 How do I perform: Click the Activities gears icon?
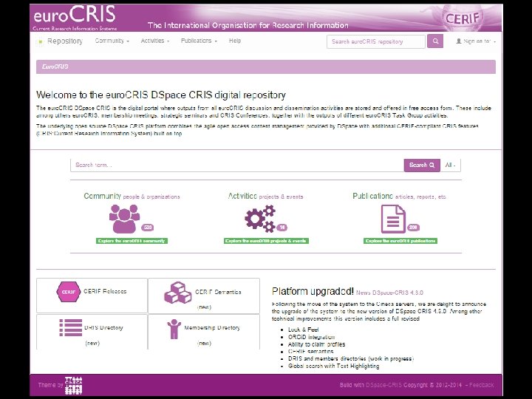point(260,219)
